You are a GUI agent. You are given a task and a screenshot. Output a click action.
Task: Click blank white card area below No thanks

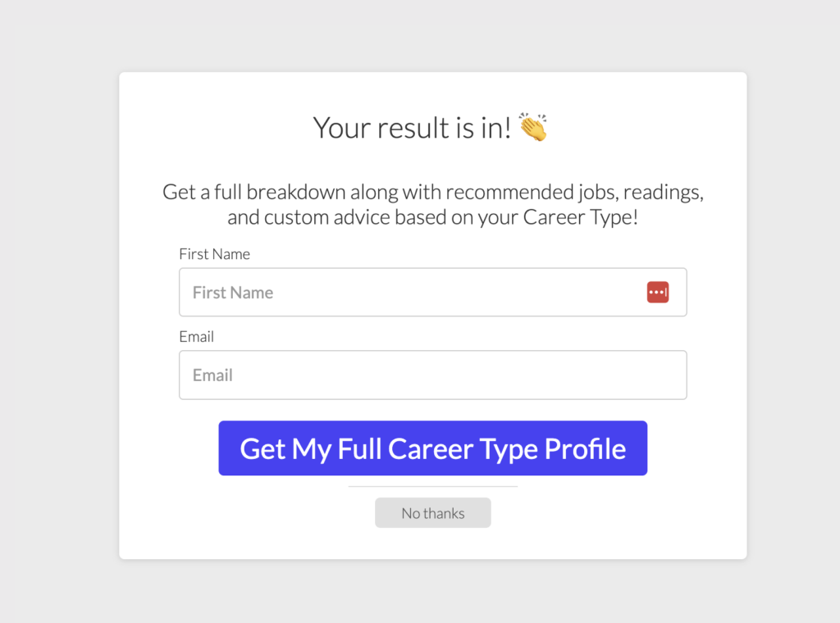coord(432,543)
